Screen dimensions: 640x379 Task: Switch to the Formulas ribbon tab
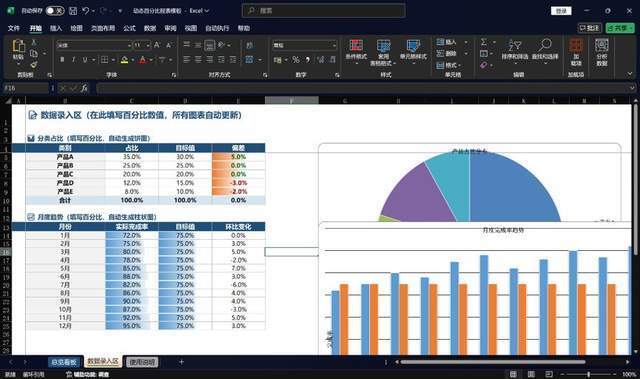[129, 28]
